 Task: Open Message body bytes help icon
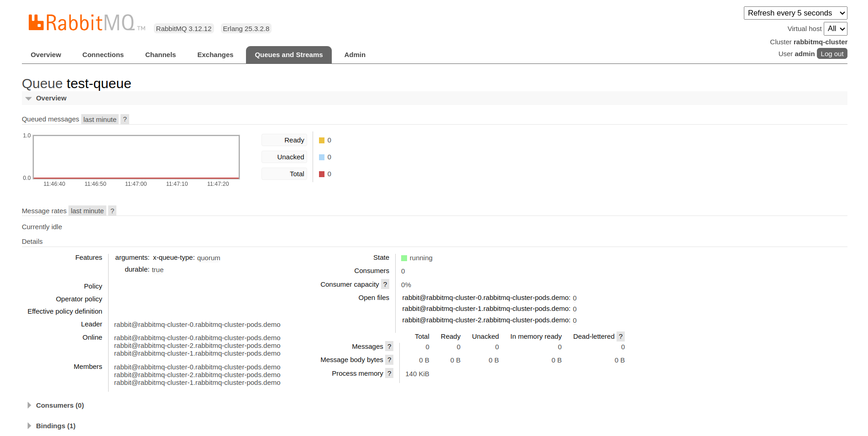[389, 360]
